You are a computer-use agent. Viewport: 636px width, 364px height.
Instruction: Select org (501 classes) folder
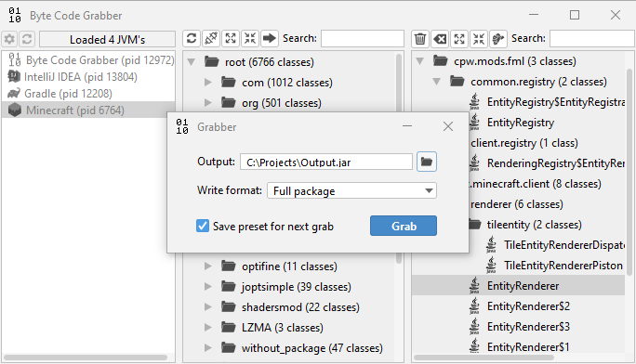click(272, 103)
